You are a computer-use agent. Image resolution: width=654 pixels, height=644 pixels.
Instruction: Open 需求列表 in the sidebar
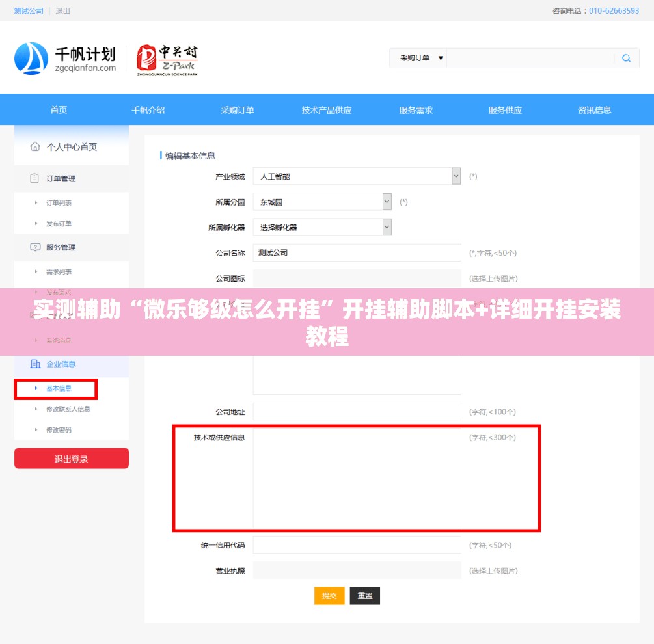tap(59, 271)
